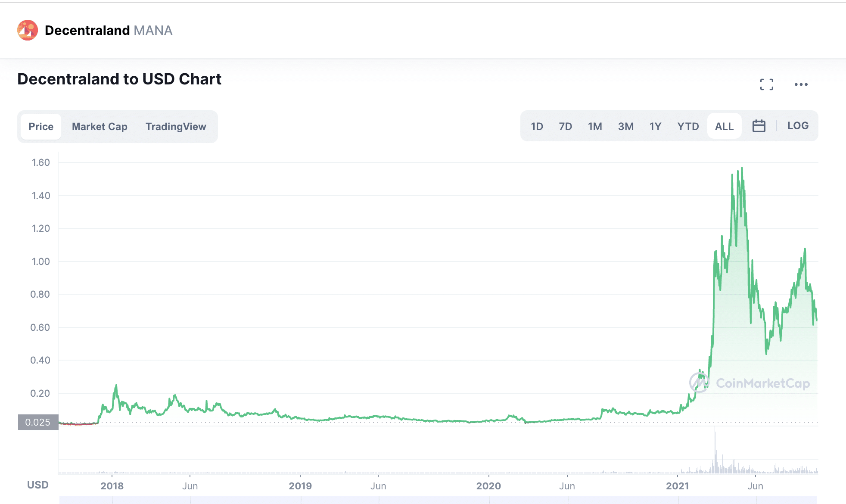Viewport: 846px width, 504px height.
Task: Click the 1.40 y-axis label
Action: tap(41, 196)
